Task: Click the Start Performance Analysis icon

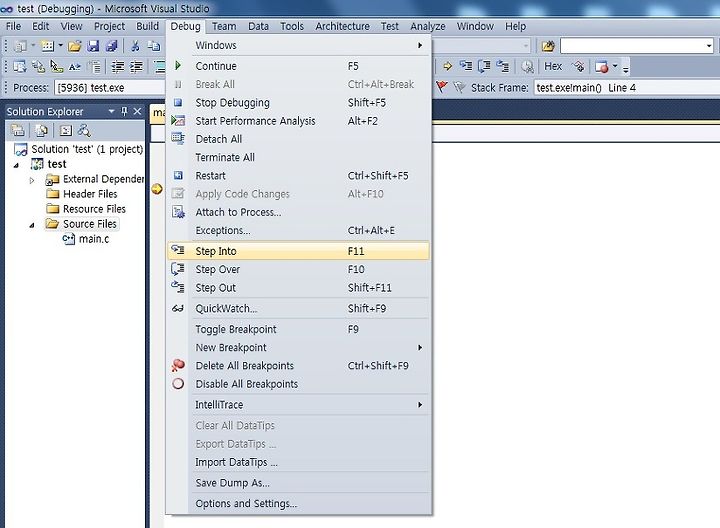Action: pos(178,121)
